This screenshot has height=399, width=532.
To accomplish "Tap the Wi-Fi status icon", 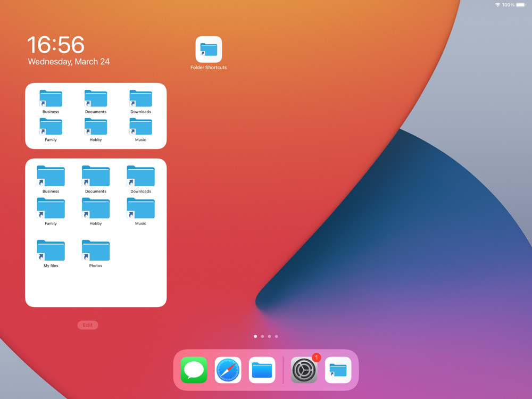I will 498,5.
